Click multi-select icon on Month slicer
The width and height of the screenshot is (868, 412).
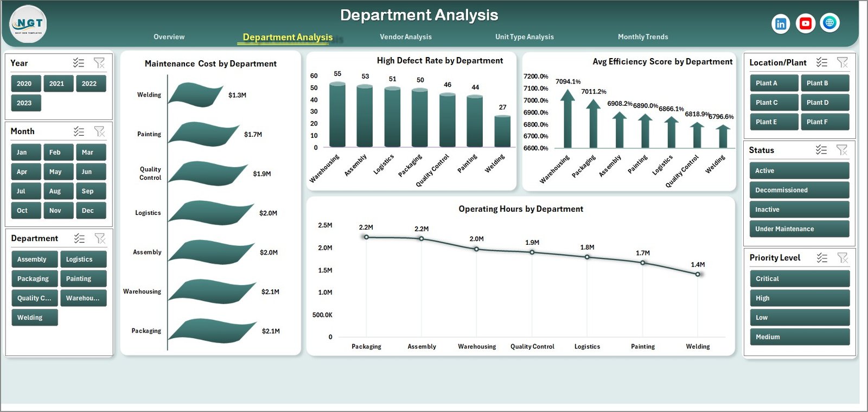click(x=79, y=131)
